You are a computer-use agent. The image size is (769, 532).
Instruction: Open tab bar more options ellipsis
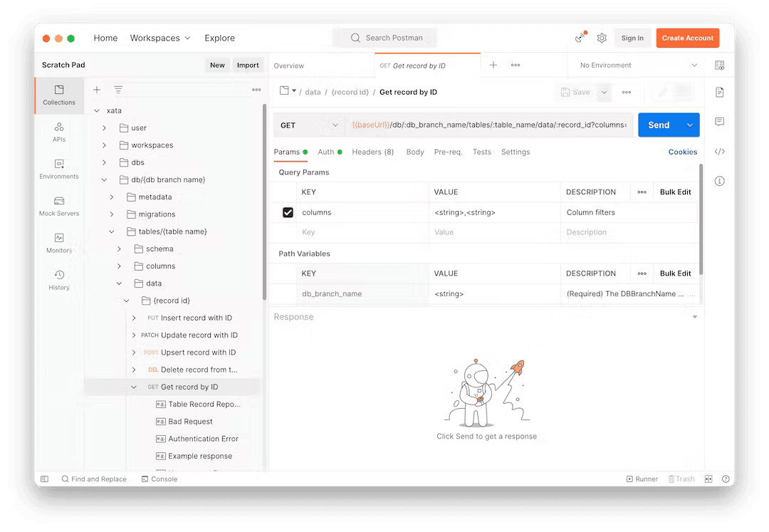[516, 65]
